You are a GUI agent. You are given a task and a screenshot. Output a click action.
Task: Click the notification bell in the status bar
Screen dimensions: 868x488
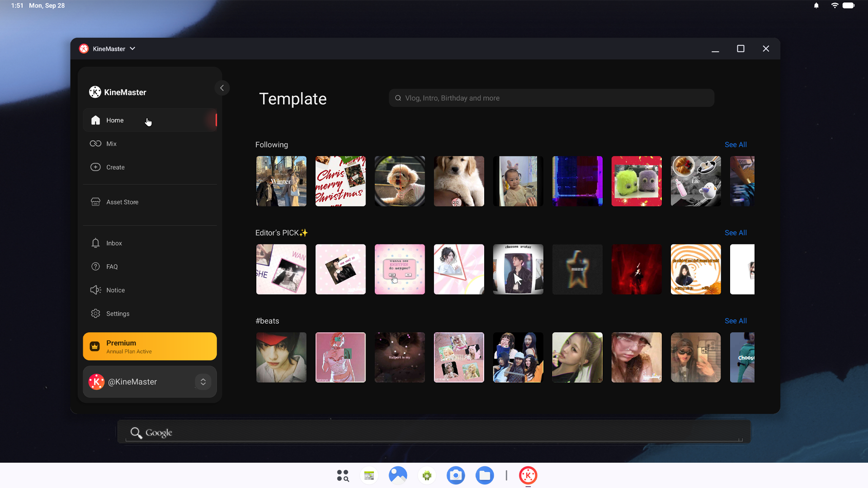[x=816, y=5]
